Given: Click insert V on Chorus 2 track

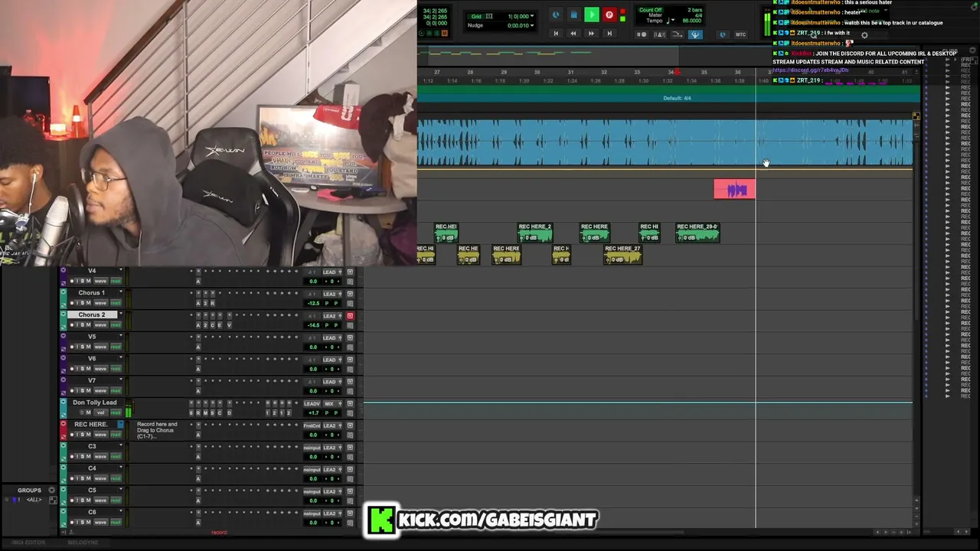Looking at the screenshot, I should pos(229,325).
